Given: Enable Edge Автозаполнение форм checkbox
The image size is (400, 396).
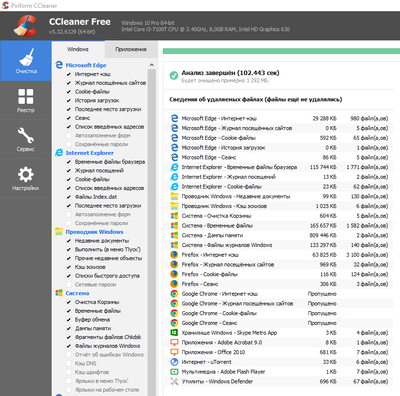Looking at the screenshot, I should [x=69, y=135].
